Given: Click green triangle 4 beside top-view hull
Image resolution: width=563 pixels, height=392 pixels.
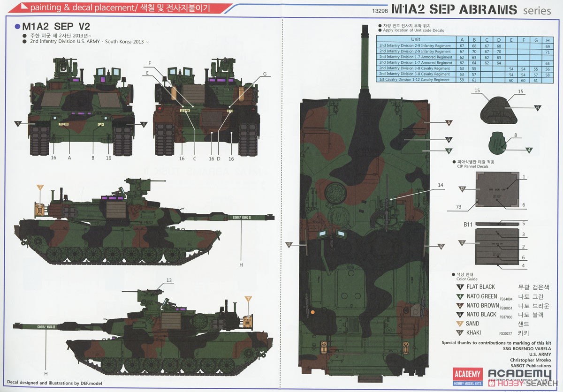Looking at the screenshot, I should click(x=449, y=151).
